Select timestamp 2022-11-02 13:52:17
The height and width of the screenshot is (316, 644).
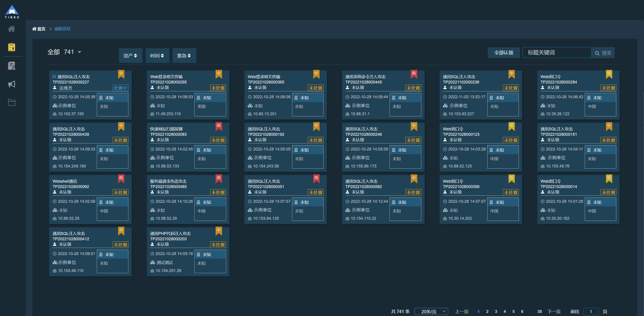(x=467, y=97)
